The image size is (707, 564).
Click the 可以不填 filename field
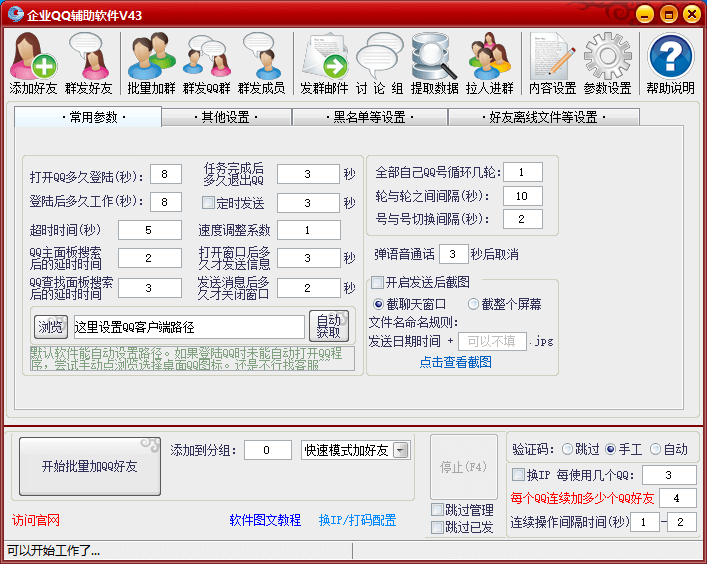[x=492, y=341]
